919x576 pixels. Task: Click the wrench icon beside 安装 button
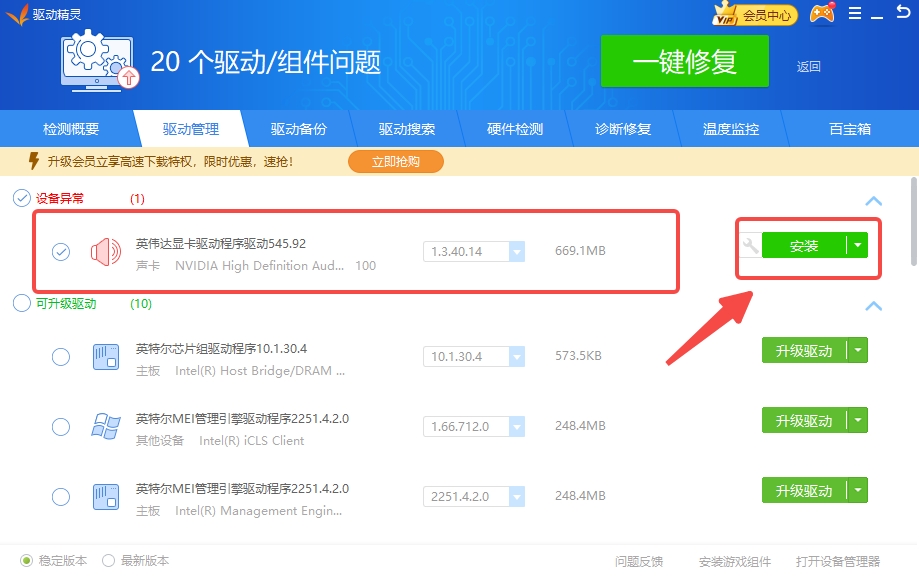click(x=750, y=245)
